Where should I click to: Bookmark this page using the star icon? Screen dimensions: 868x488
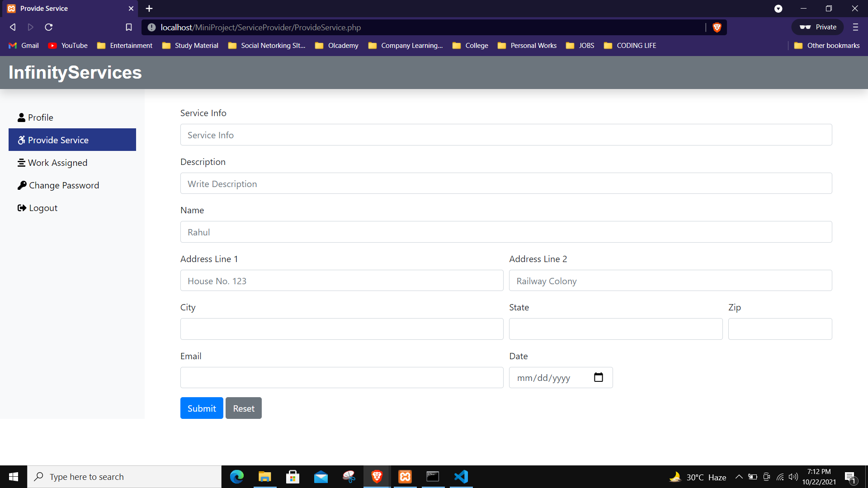[128, 27]
